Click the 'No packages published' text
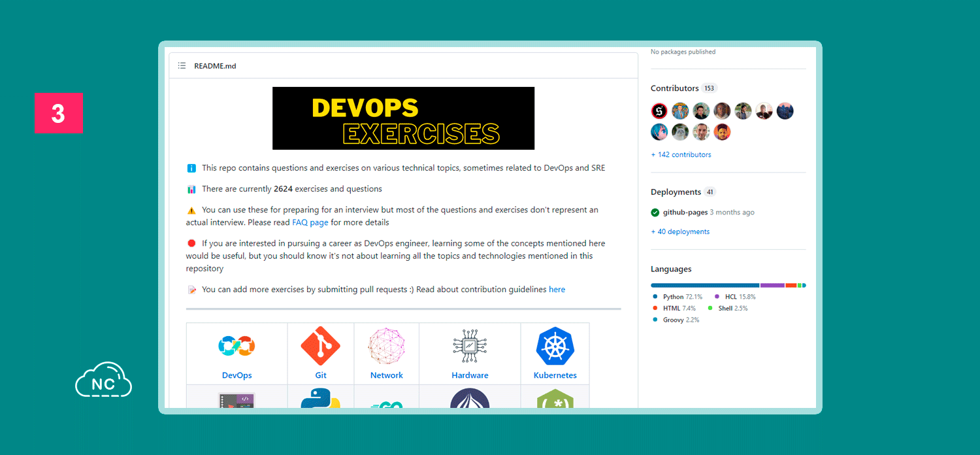The width and height of the screenshot is (980, 455). click(x=683, y=52)
